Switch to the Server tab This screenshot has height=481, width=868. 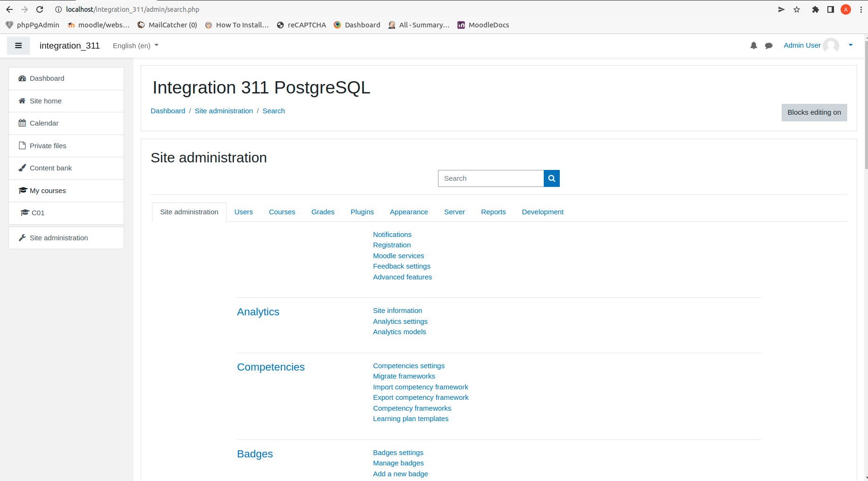pos(455,212)
